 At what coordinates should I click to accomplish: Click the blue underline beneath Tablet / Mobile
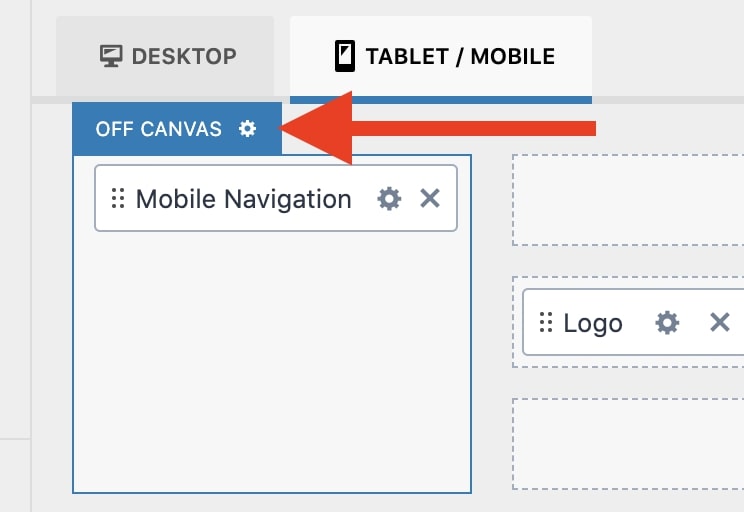coord(441,100)
